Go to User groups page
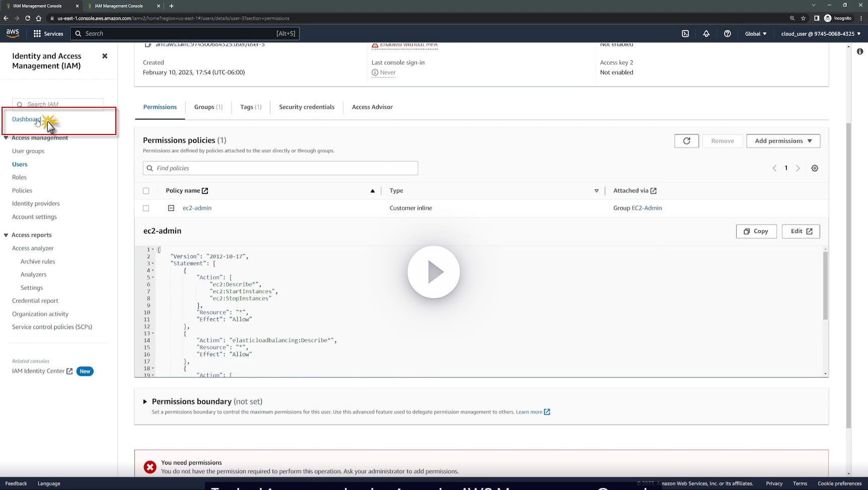 pos(28,151)
